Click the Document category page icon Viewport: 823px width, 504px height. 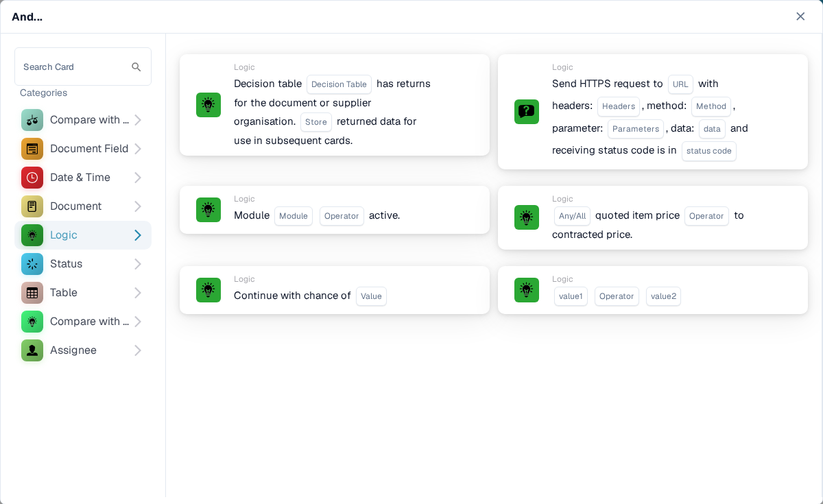[32, 206]
